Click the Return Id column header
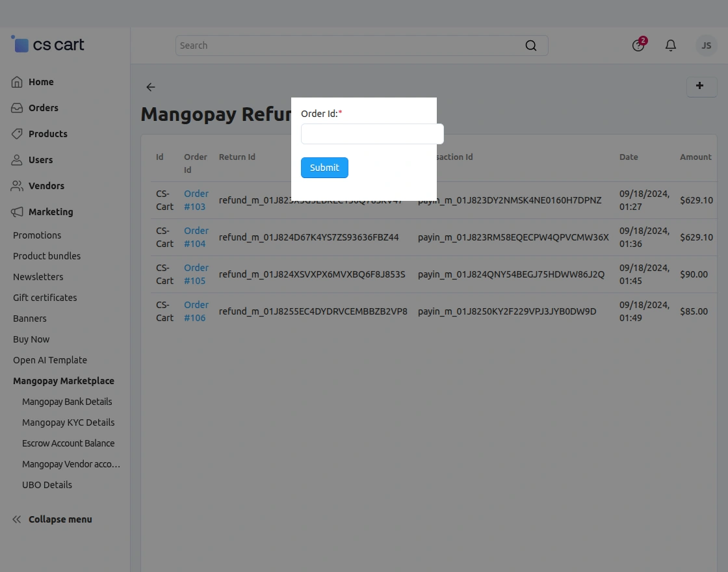This screenshot has width=728, height=572. [237, 157]
